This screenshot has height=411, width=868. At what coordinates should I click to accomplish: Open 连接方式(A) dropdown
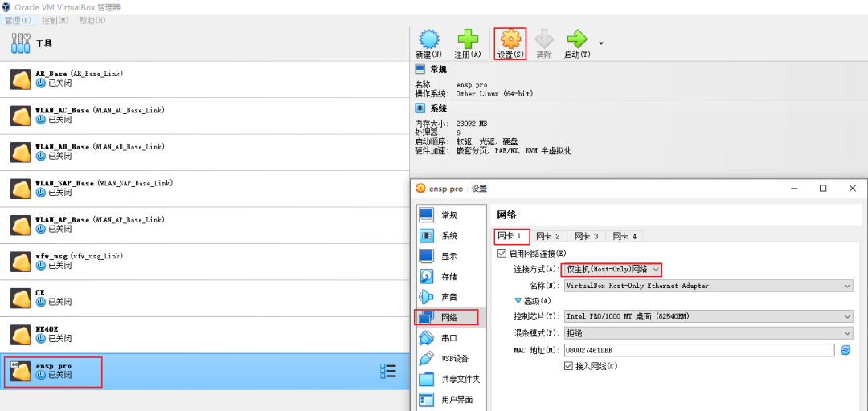(612, 270)
